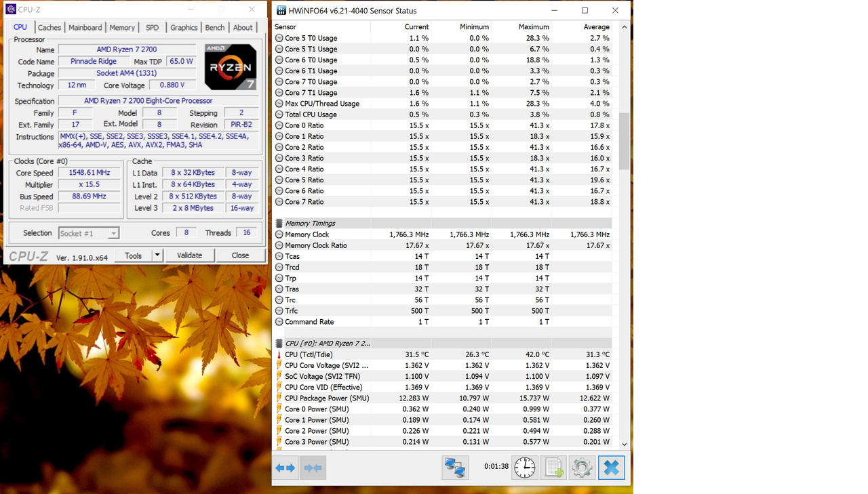Minimize the CPU-Z window
The height and width of the screenshot is (494, 868).
(x=191, y=9)
